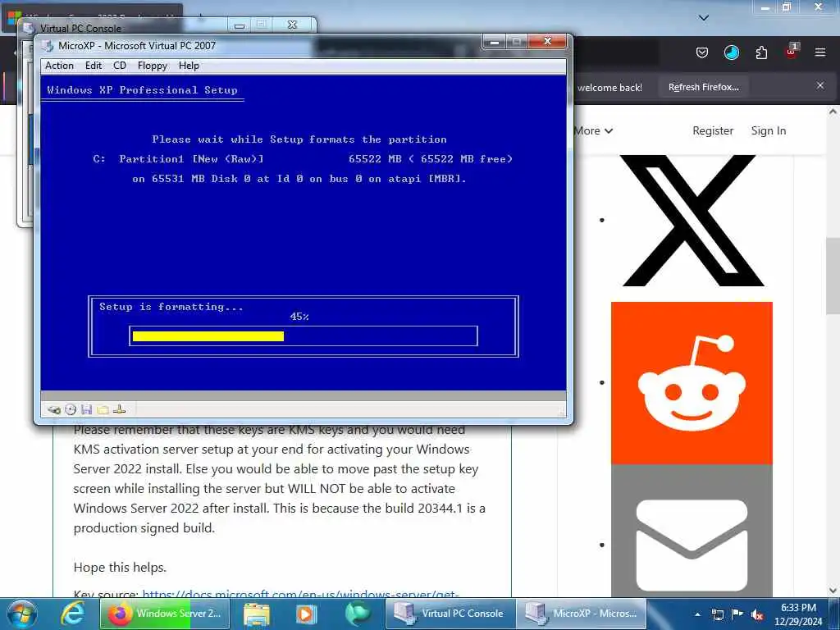This screenshot has width=840, height=630.
Task: Open the CD menu
Action: pos(120,66)
